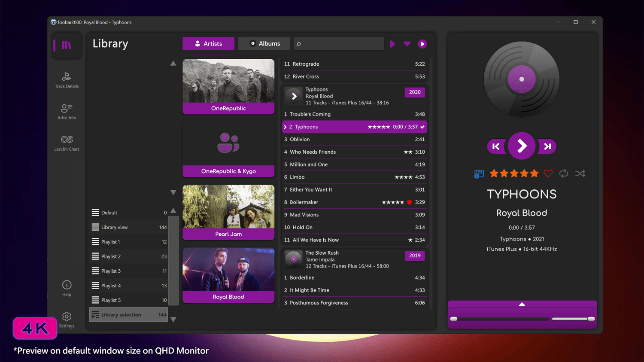Click the vinyl disc artwork
Screen dimensions: 644x362
point(522,79)
